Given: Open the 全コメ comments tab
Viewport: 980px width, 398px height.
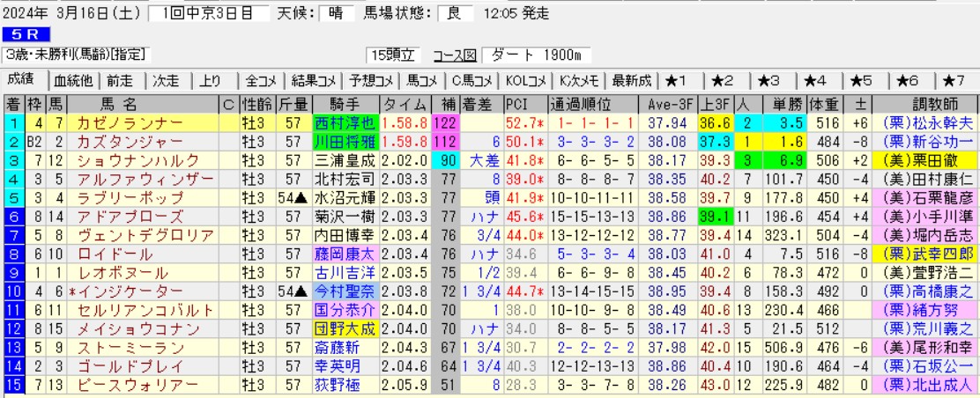Looking at the screenshot, I should [262, 81].
